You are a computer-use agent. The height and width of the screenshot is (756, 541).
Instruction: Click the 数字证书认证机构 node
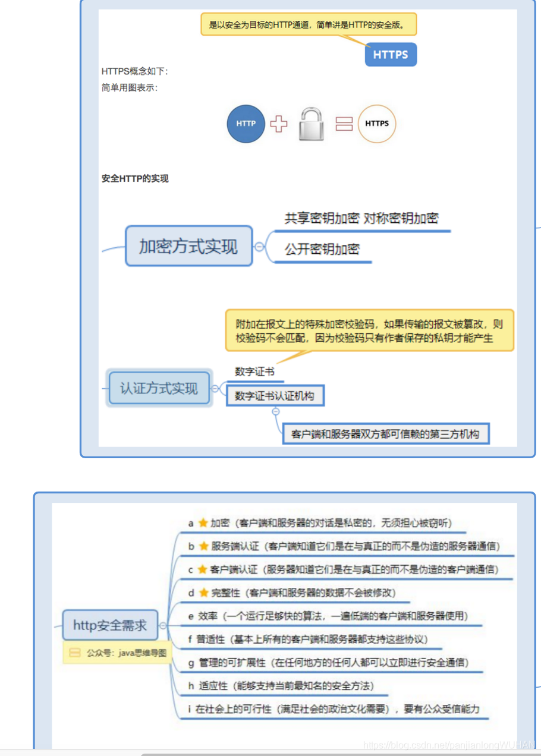click(x=275, y=395)
